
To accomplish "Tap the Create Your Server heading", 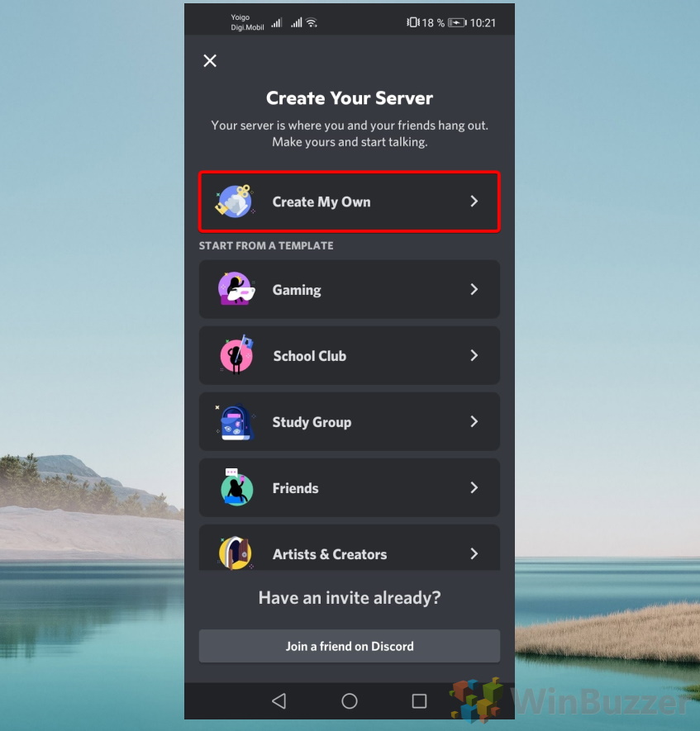I will [x=350, y=98].
